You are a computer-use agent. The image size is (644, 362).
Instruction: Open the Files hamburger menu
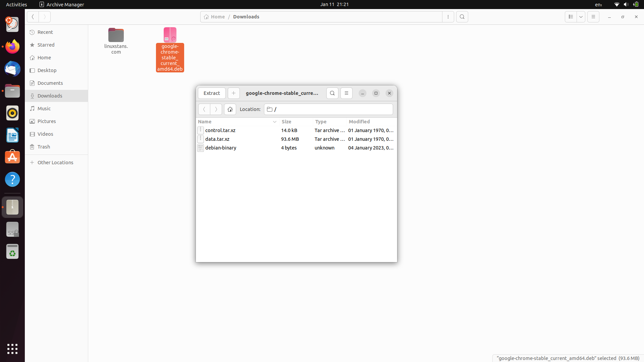click(593, 17)
